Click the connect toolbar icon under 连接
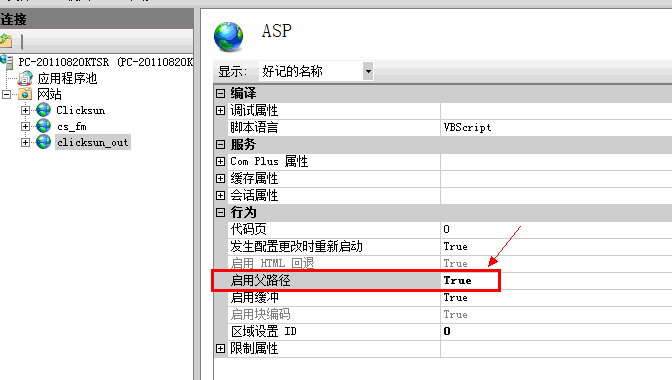Image resolution: width=672 pixels, height=380 pixels. coord(6,41)
